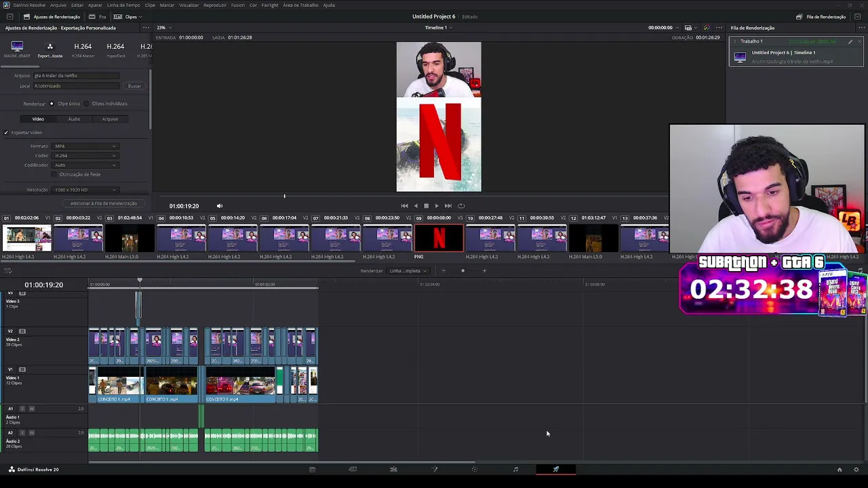Switch to the Edit page icon

(393, 469)
